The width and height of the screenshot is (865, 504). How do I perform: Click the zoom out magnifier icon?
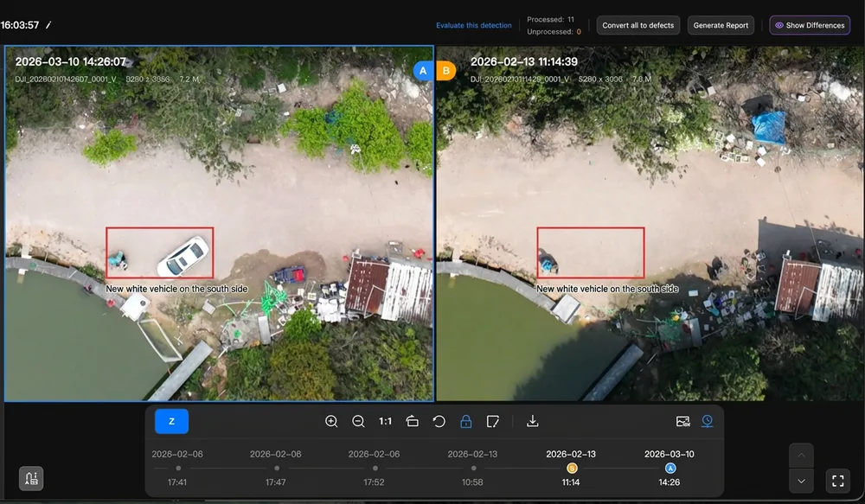pyautogui.click(x=358, y=421)
